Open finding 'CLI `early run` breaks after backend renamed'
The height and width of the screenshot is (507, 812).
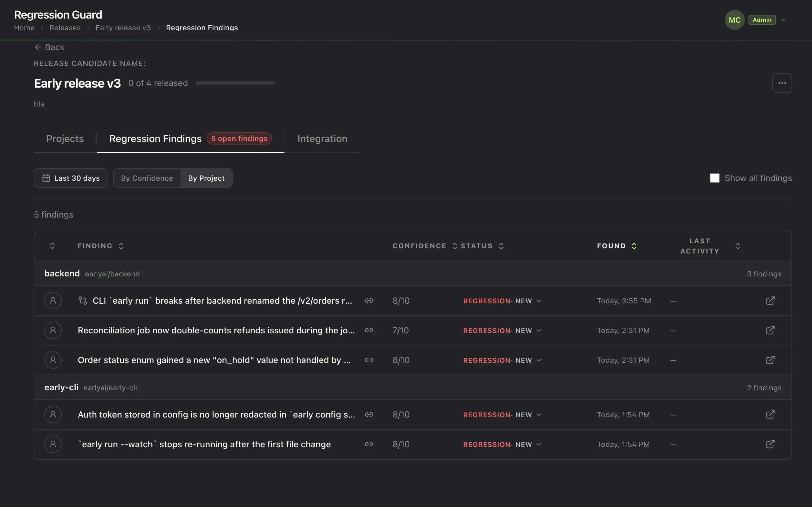coord(222,301)
